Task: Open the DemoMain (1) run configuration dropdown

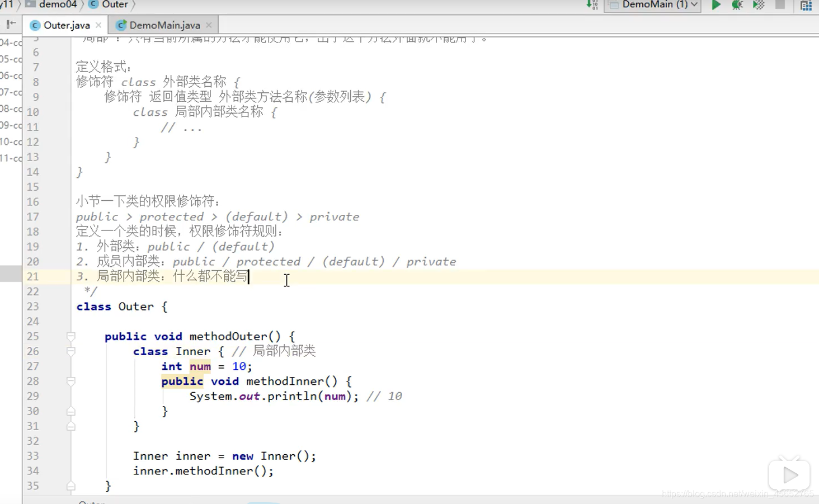Action: 653,5
